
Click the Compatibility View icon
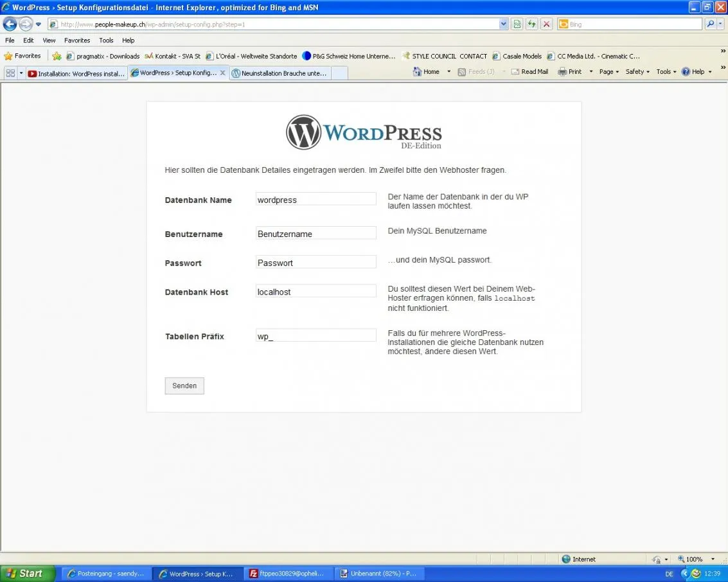pyautogui.click(x=517, y=24)
